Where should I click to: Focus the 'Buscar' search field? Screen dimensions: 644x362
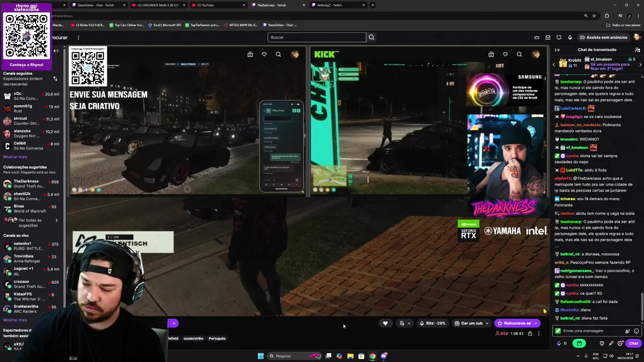316,37
